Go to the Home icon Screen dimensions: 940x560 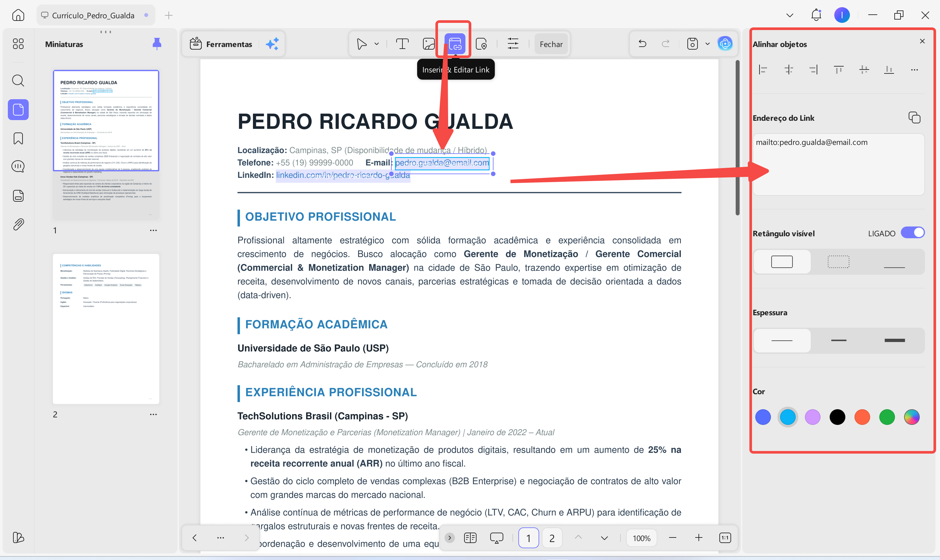[18, 15]
